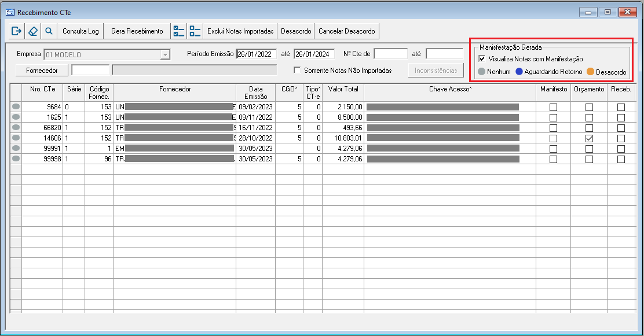
Task: Click the Fornecedor column header
Action: [x=175, y=93]
